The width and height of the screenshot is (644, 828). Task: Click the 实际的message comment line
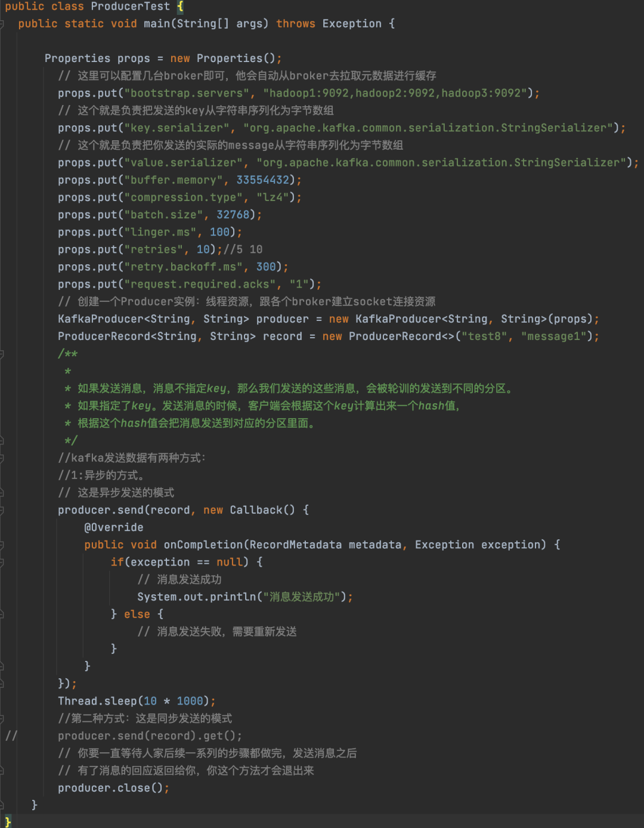(230, 145)
